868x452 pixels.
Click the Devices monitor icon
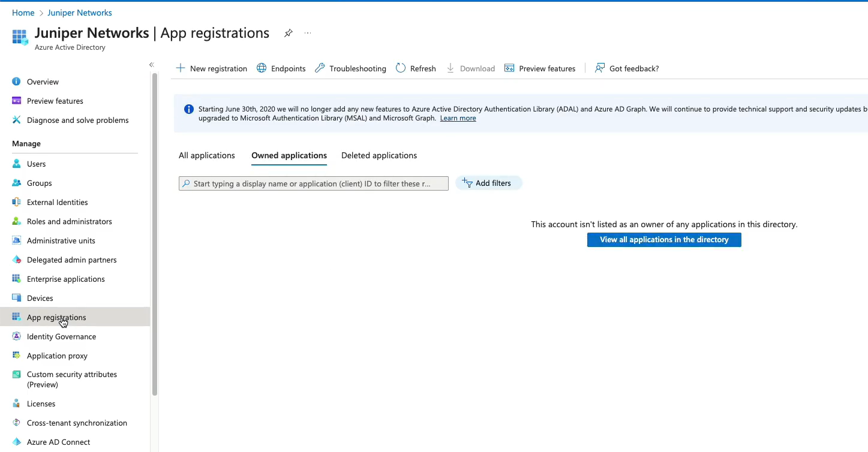point(16,298)
